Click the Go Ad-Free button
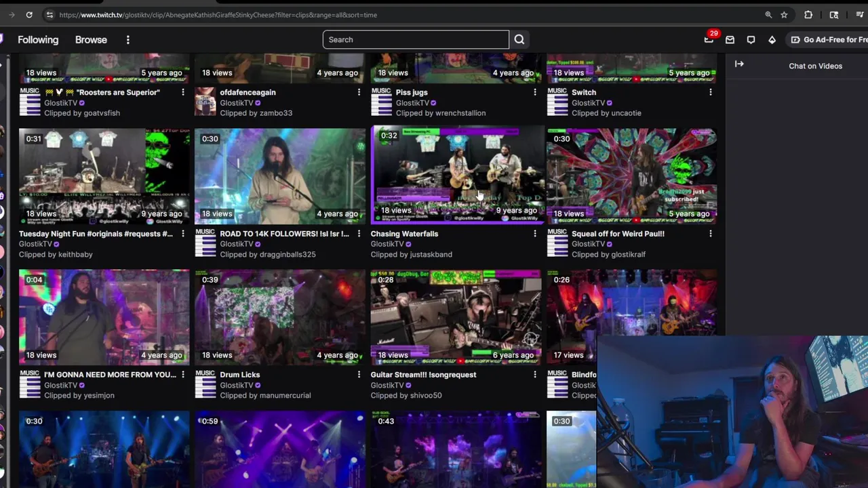Image resolution: width=868 pixels, height=488 pixels. click(827, 40)
